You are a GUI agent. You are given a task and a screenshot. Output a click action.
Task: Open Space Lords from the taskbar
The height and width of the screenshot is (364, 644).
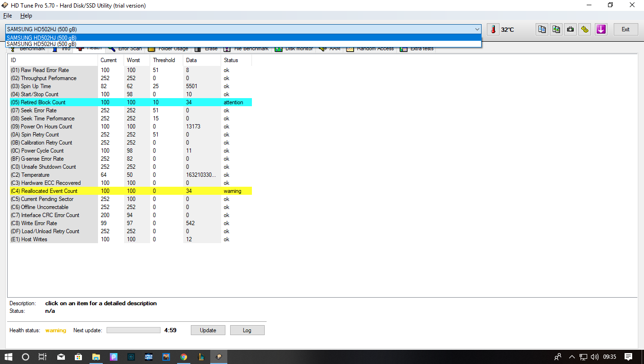pyautogui.click(x=149, y=357)
